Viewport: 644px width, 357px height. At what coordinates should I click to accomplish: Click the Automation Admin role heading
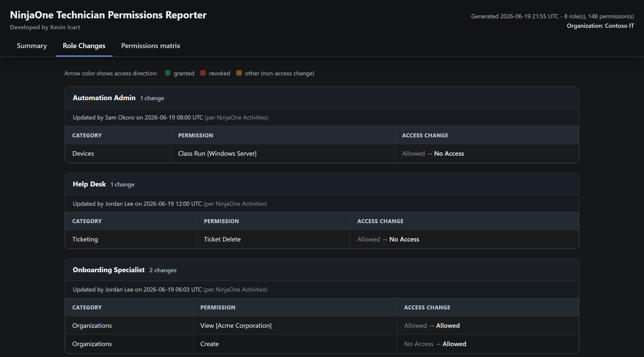point(104,98)
